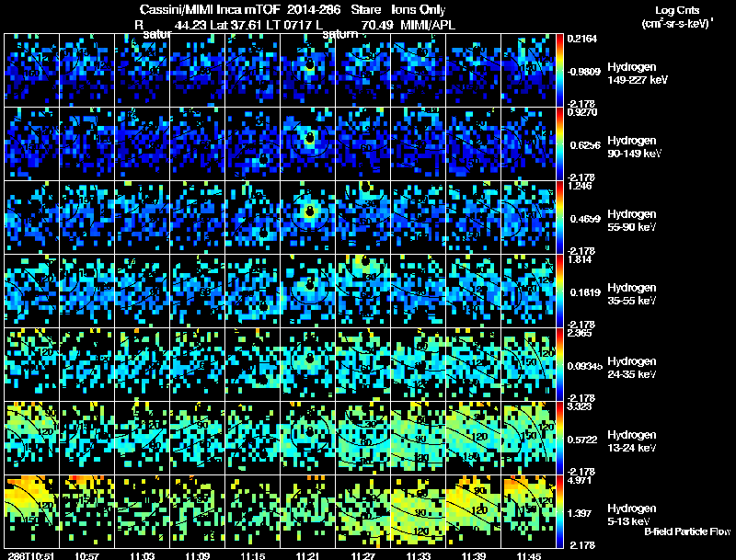Click the MIMI/APL text in the header
The width and height of the screenshot is (736, 560).
point(427,25)
